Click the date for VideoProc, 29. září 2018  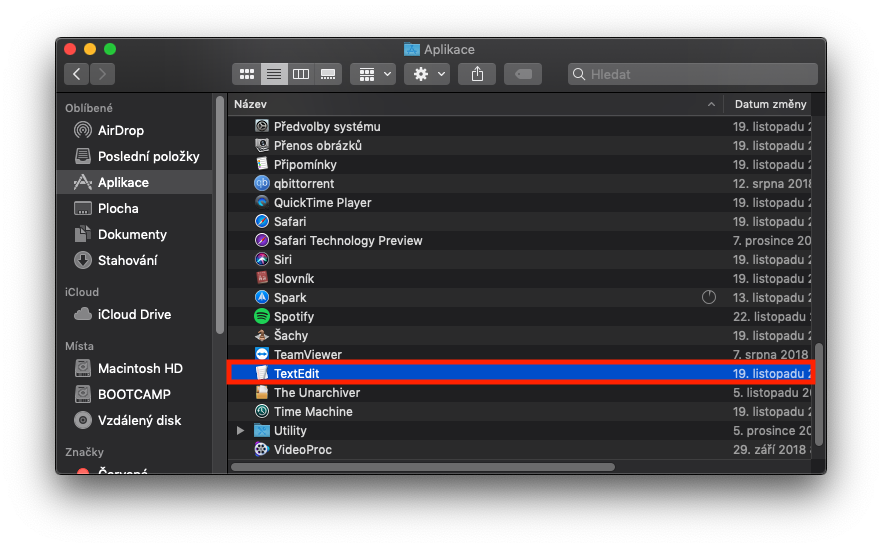pyautogui.click(x=772, y=450)
